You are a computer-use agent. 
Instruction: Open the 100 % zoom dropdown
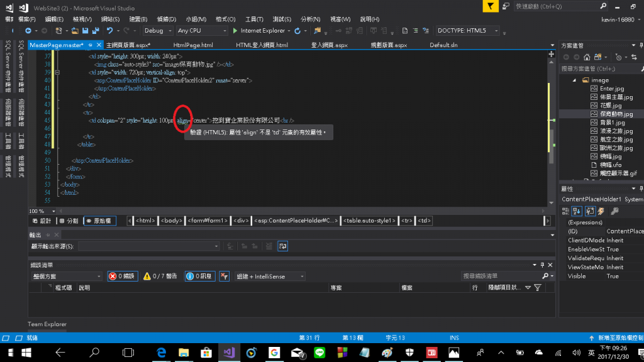[x=53, y=211]
